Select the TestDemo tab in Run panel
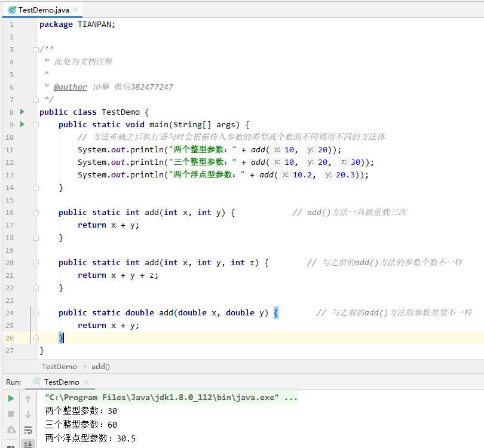The height and width of the screenshot is (448, 484). (x=62, y=382)
